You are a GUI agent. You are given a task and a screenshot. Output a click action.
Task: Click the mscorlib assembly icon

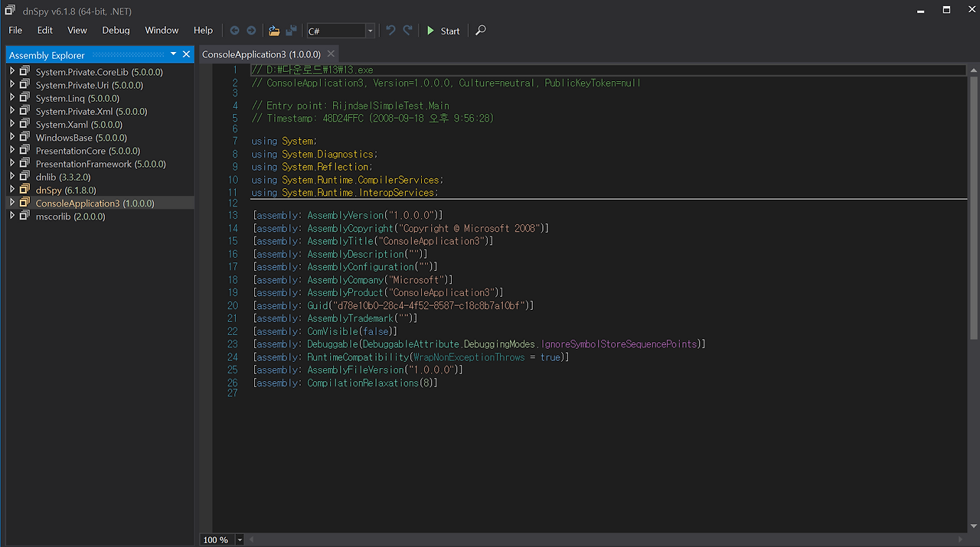(x=26, y=216)
